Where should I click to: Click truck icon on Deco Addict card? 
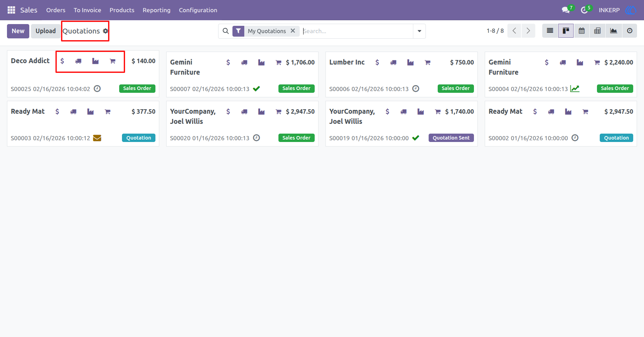(x=78, y=61)
